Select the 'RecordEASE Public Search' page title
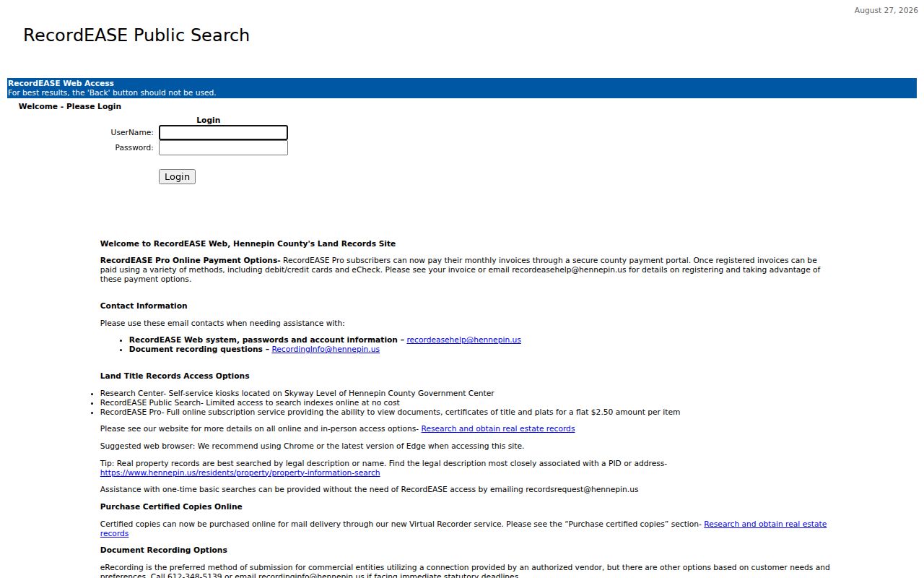Image resolution: width=924 pixels, height=578 pixels. 136,35
